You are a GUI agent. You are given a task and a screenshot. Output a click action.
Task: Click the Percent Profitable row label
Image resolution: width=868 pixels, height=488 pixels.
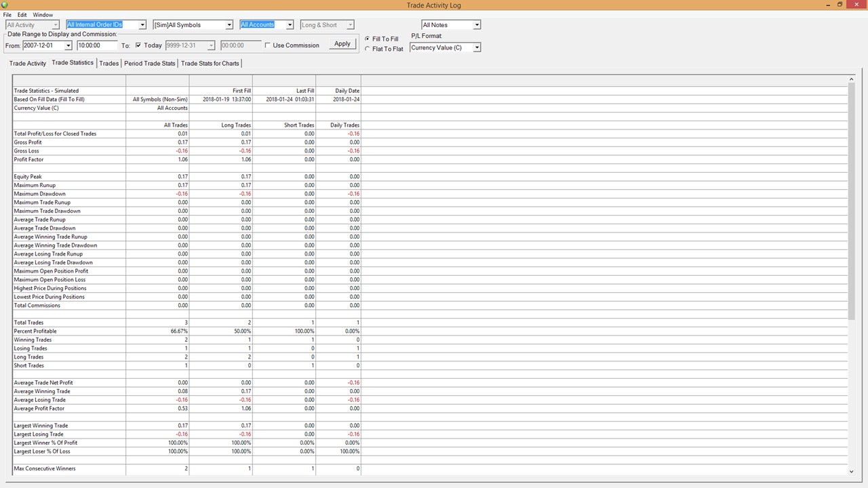click(35, 331)
